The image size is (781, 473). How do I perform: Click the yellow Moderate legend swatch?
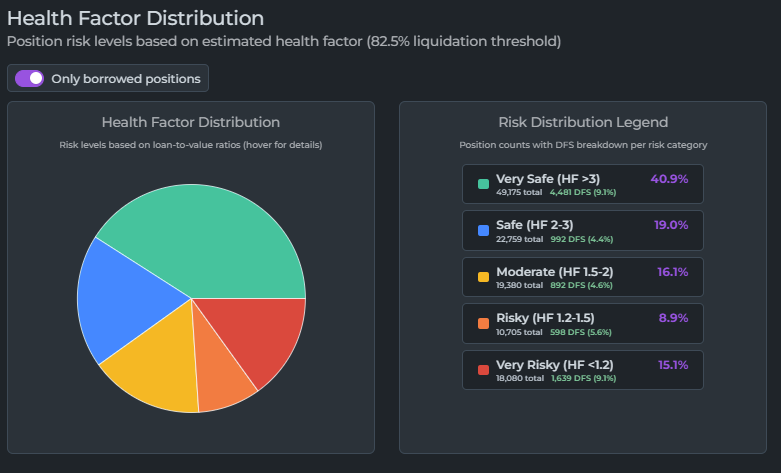click(x=483, y=277)
